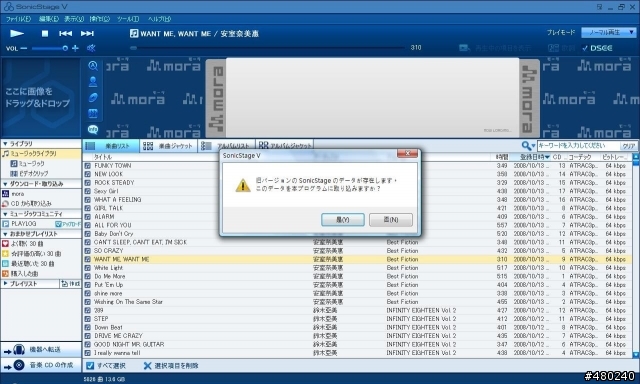This screenshot has height=384, width=640.
Task: Click 否(N) No button in dialog
Action: click(x=391, y=220)
